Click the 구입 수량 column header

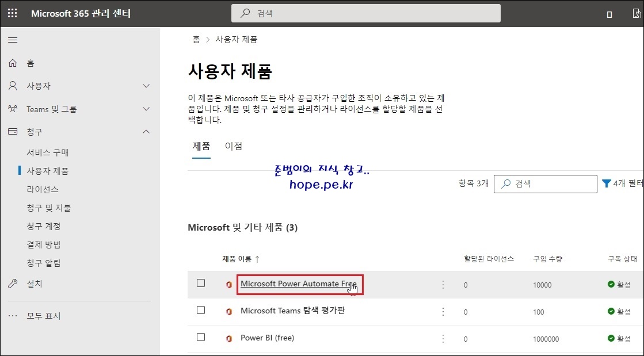547,259
